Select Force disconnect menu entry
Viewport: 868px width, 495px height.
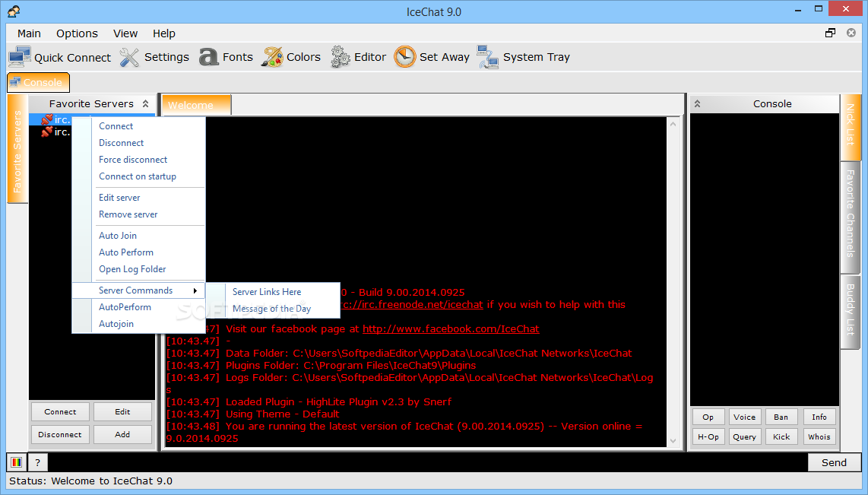pos(138,160)
